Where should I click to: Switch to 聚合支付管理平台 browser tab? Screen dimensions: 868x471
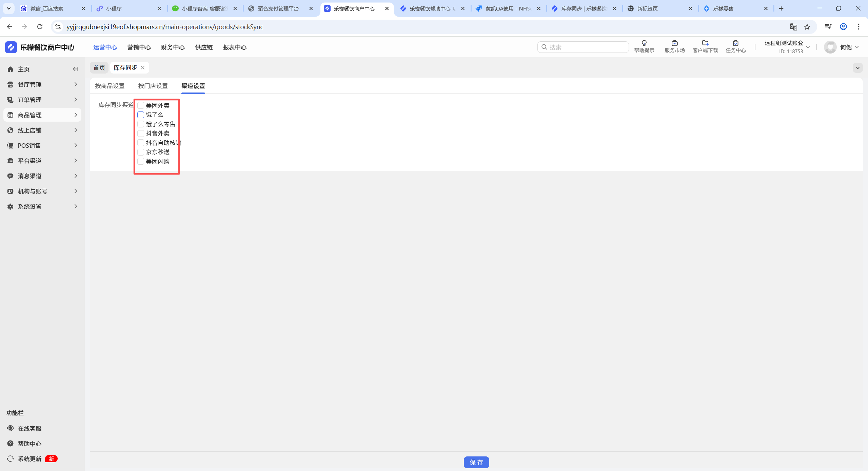tap(280, 8)
